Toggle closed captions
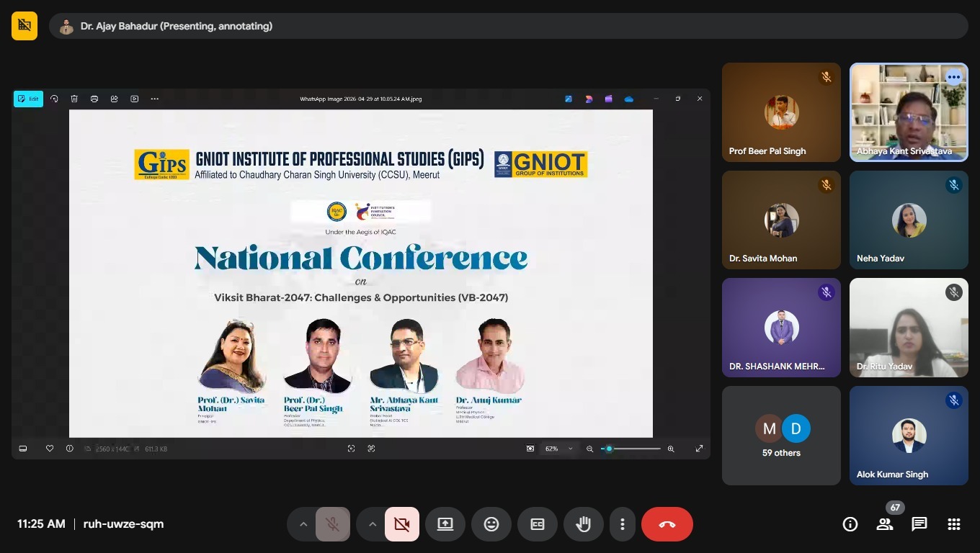 click(538, 524)
